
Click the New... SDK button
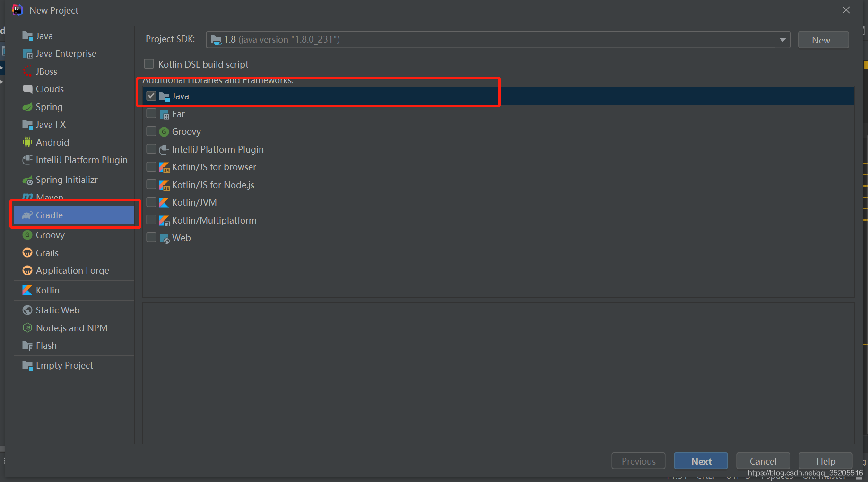tap(823, 40)
